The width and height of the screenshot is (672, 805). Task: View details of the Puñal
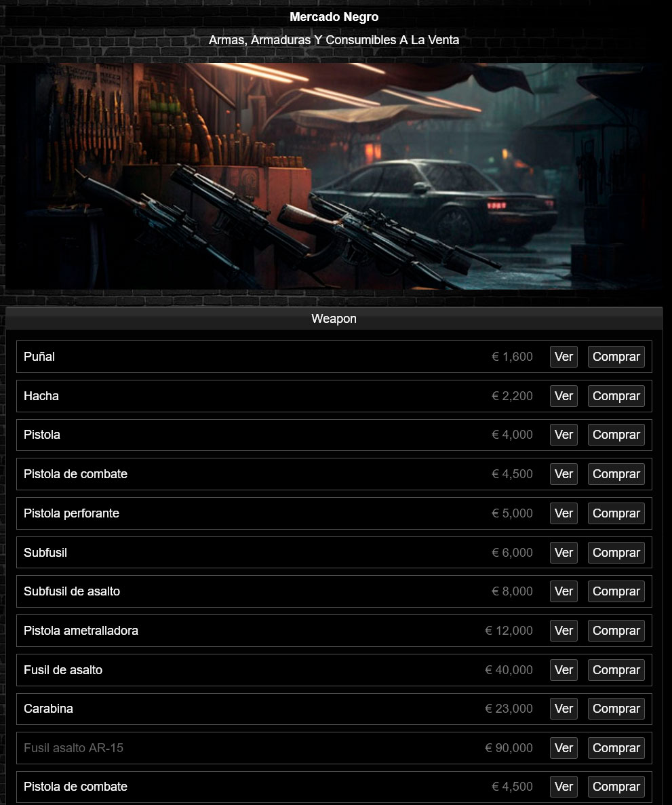tap(564, 357)
